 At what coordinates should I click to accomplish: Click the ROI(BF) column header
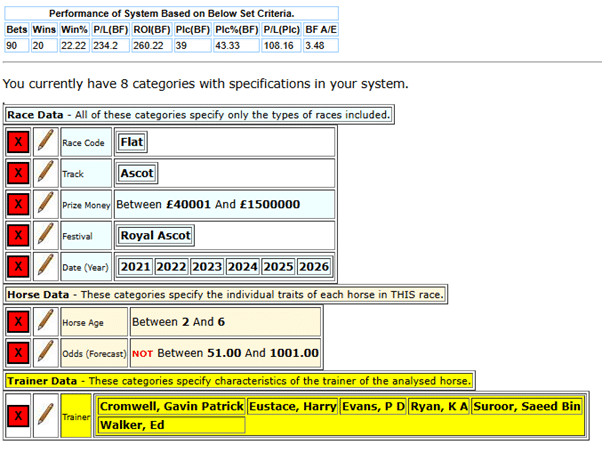152,30
